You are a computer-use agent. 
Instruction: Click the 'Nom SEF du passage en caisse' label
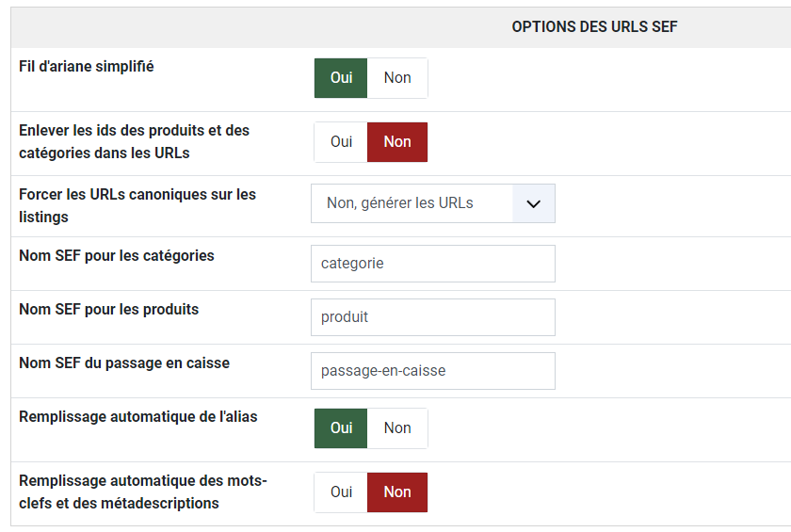(x=124, y=363)
